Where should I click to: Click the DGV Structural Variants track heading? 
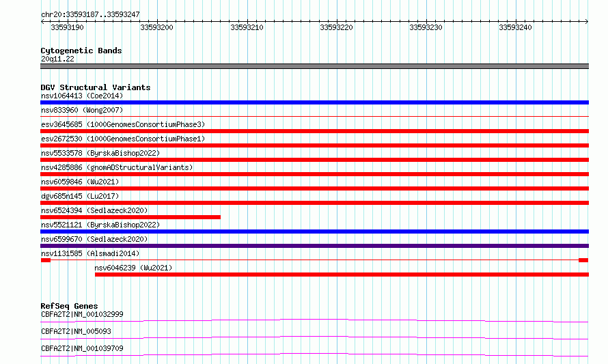pyautogui.click(x=96, y=87)
